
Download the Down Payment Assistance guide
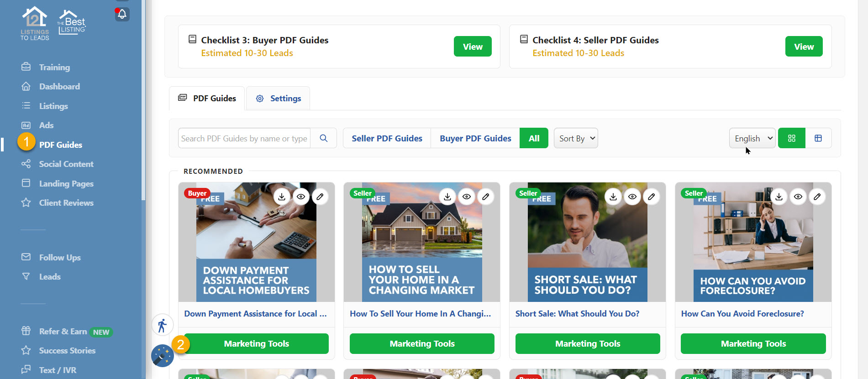coord(282,197)
